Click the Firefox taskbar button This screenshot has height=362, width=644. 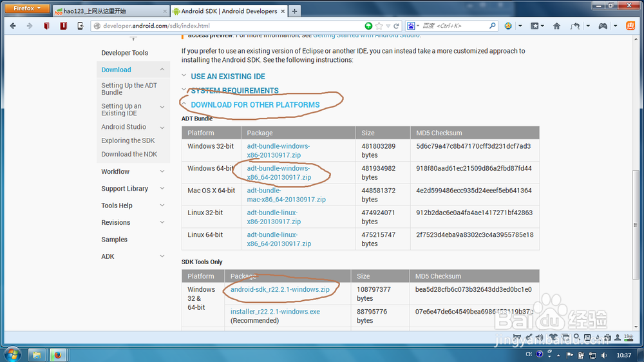(x=58, y=355)
